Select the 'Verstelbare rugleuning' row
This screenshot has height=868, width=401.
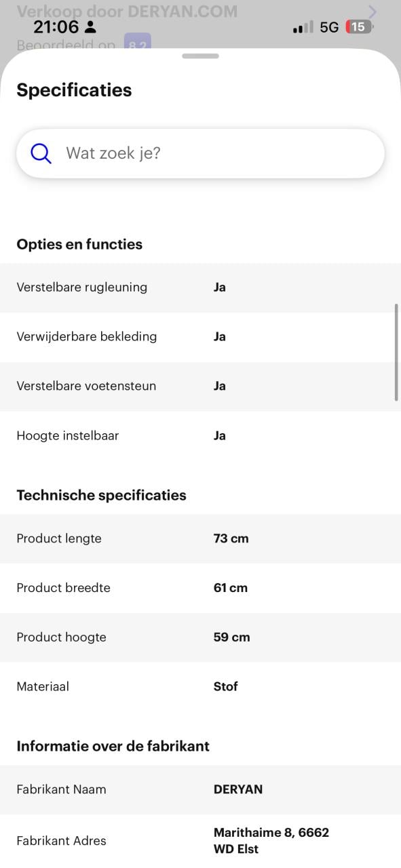[x=200, y=288]
